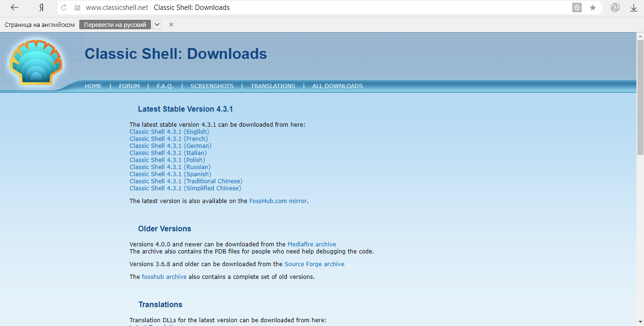This screenshot has height=326, width=644.
Task: Click the 'Страница на английском' label
Action: [x=40, y=24]
